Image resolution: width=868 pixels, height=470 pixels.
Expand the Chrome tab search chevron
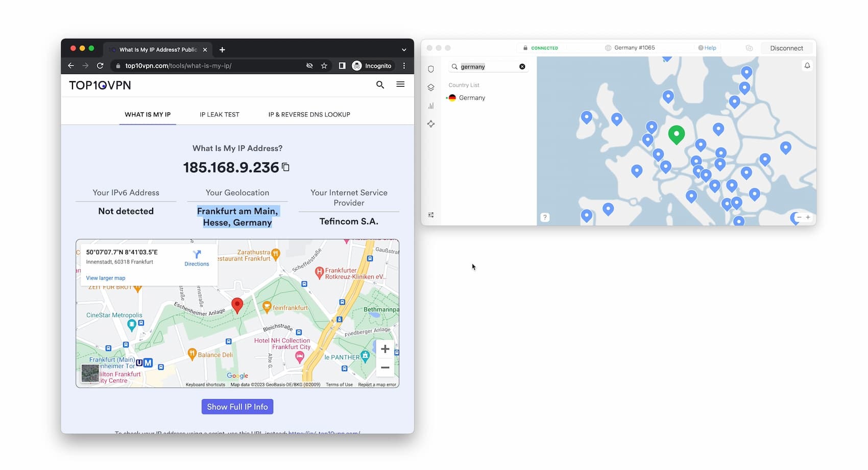404,50
